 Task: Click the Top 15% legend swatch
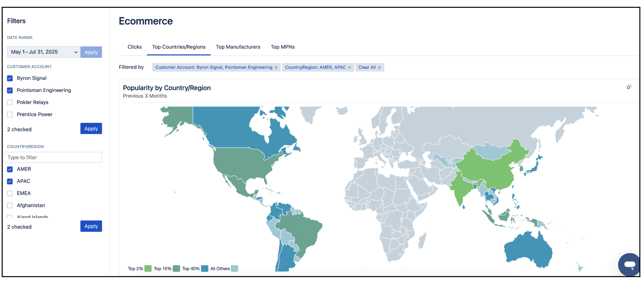click(x=176, y=269)
